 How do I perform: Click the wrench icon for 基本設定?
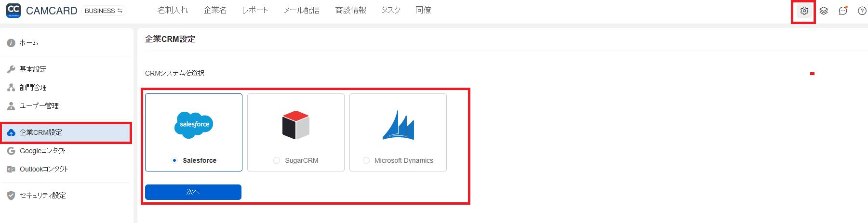11,69
